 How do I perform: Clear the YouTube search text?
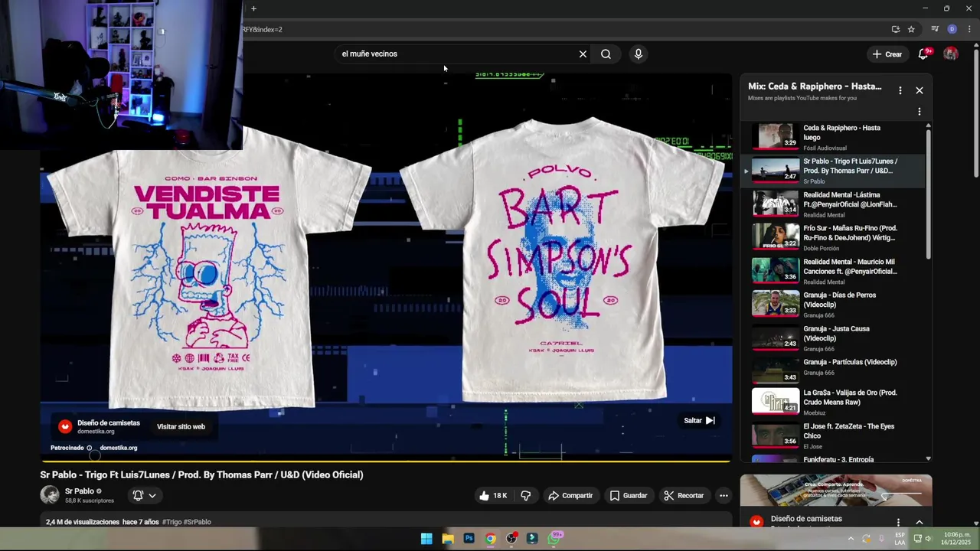(583, 54)
